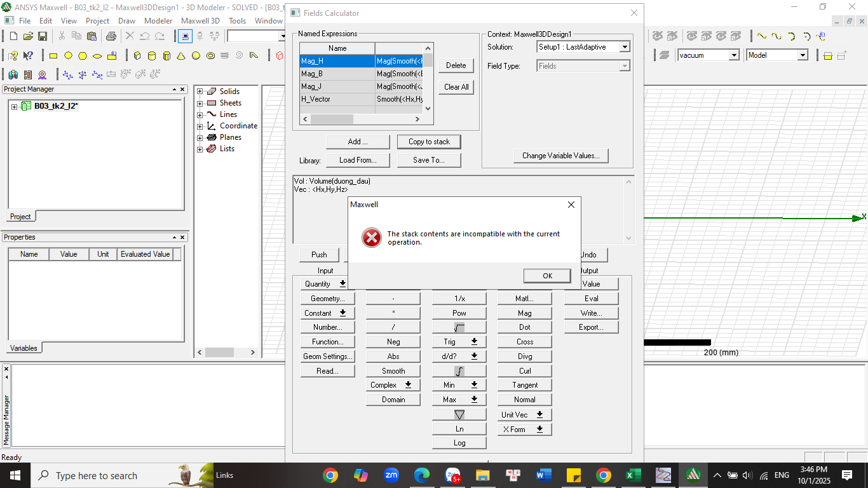The height and width of the screenshot is (488, 868).
Task: Open the Modeler menu
Action: (158, 21)
